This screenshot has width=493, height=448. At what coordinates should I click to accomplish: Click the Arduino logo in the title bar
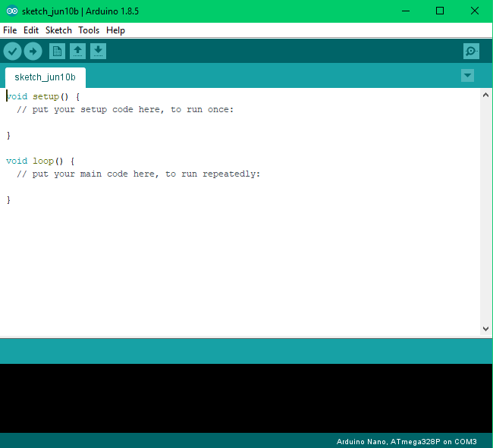pyautogui.click(x=12, y=11)
